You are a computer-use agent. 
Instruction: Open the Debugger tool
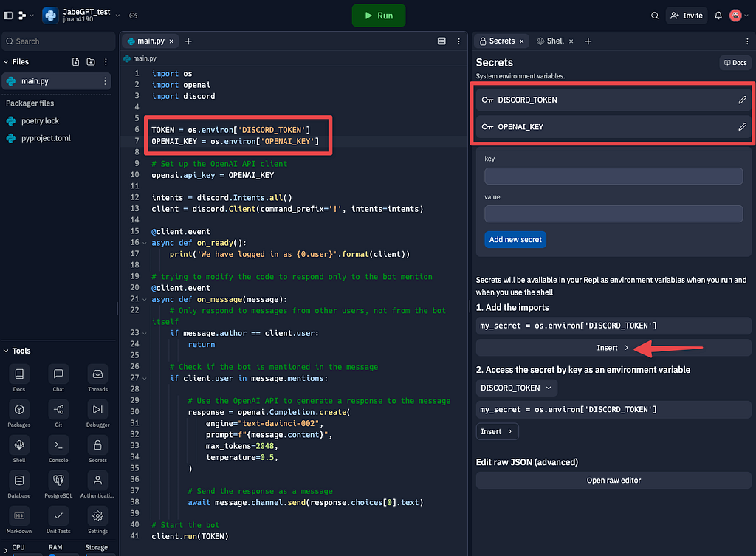point(97,414)
